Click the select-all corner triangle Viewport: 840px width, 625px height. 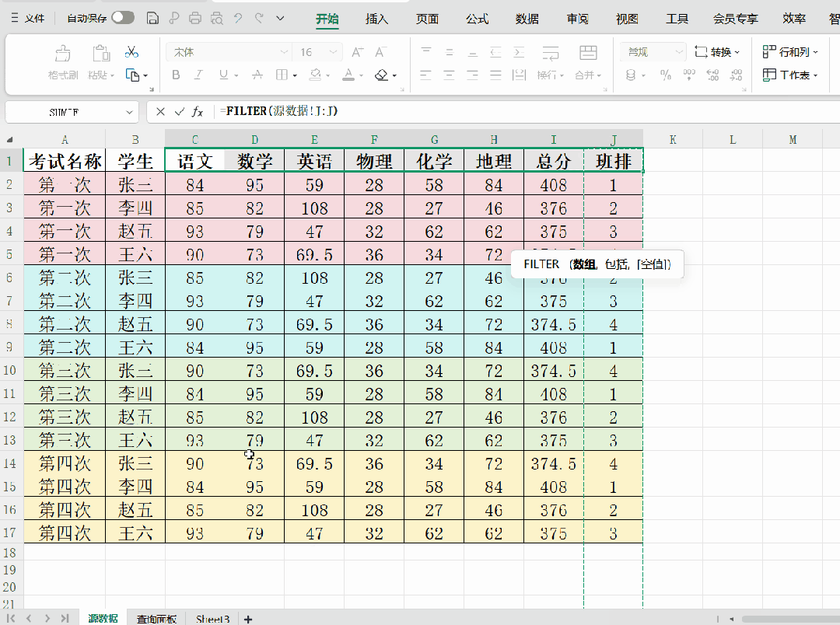click(9, 140)
